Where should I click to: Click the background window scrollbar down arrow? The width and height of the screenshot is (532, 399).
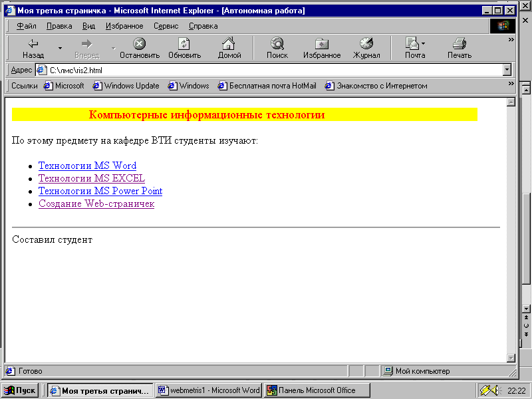point(526,309)
